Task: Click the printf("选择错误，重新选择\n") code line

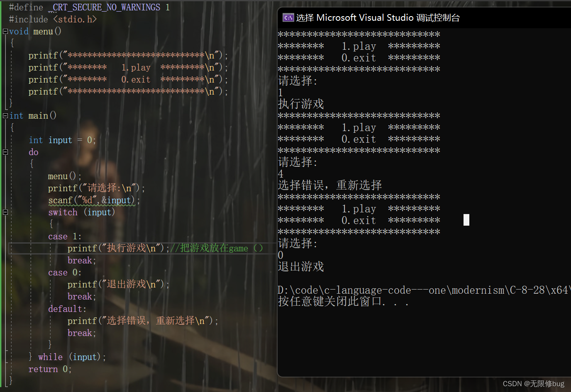Action: tap(143, 321)
